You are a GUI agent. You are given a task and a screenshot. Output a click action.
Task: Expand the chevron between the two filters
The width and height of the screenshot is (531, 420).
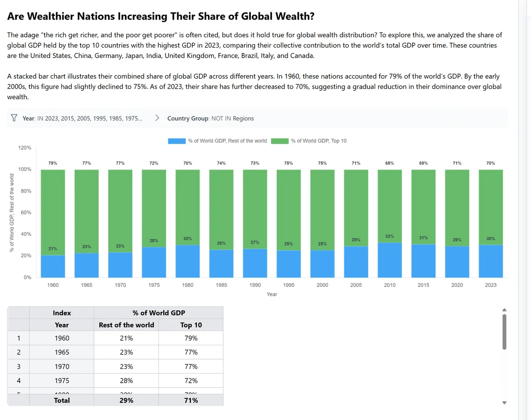[157, 118]
